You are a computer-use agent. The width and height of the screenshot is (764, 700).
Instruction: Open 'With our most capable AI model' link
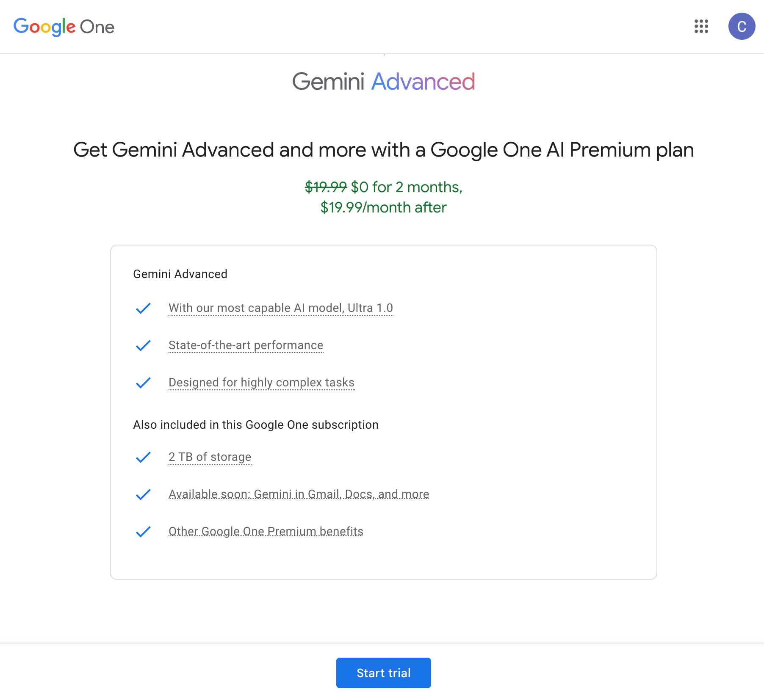point(281,308)
